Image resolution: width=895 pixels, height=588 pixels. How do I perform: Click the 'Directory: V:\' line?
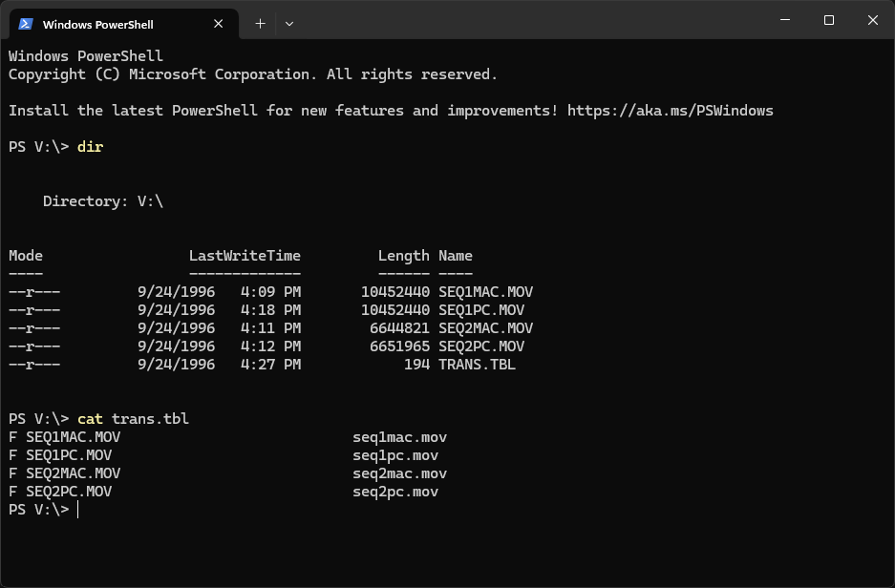tap(103, 201)
